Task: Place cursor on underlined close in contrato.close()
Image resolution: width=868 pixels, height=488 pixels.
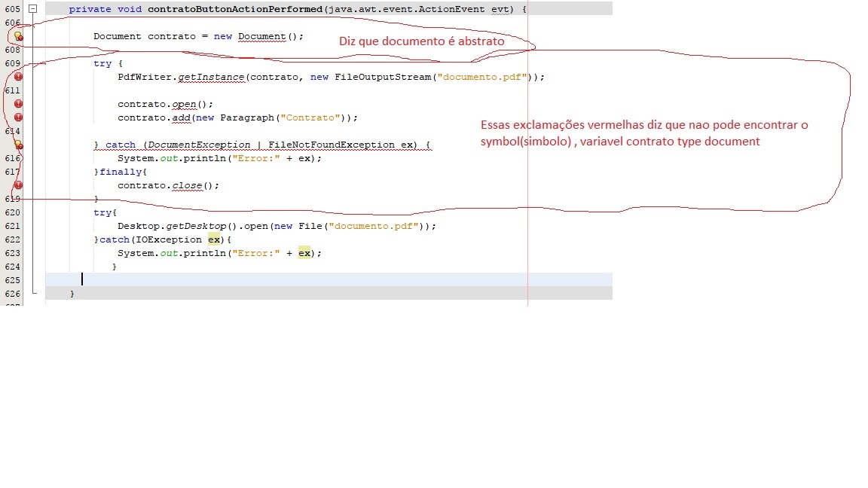Action: (187, 185)
